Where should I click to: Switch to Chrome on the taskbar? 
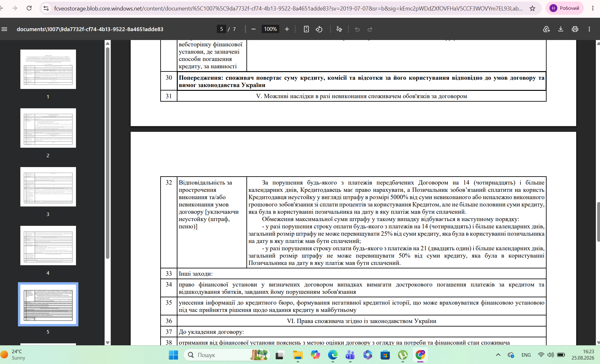click(420, 355)
